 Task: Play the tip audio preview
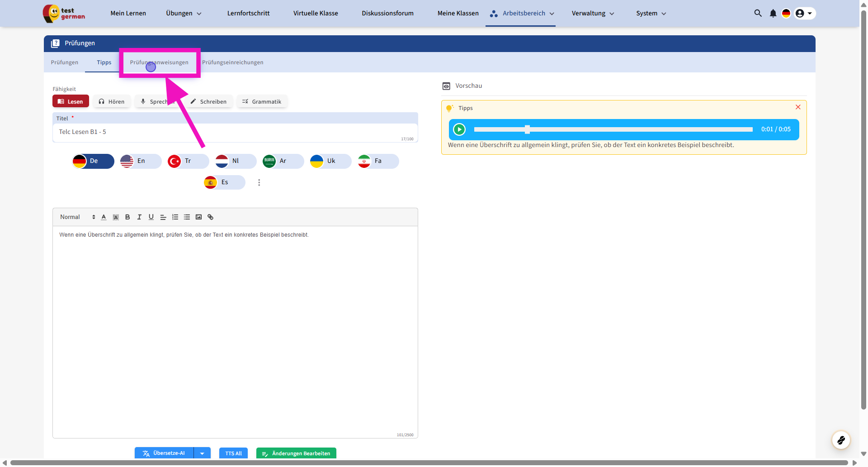459,129
